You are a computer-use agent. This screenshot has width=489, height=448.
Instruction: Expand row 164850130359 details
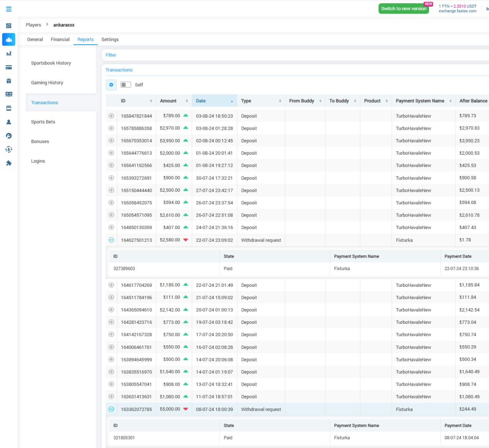[x=111, y=227]
